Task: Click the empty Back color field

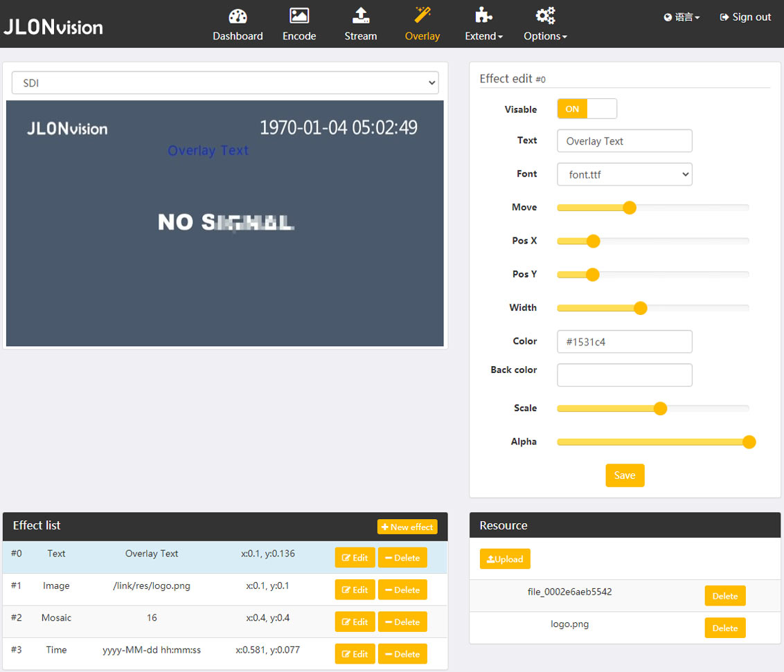Action: coord(625,374)
